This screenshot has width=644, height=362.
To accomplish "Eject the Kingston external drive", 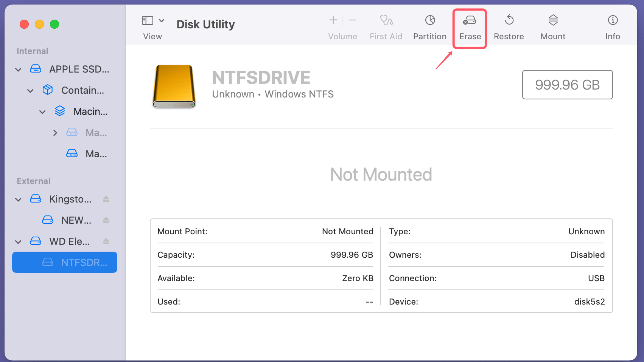I will pyautogui.click(x=106, y=199).
